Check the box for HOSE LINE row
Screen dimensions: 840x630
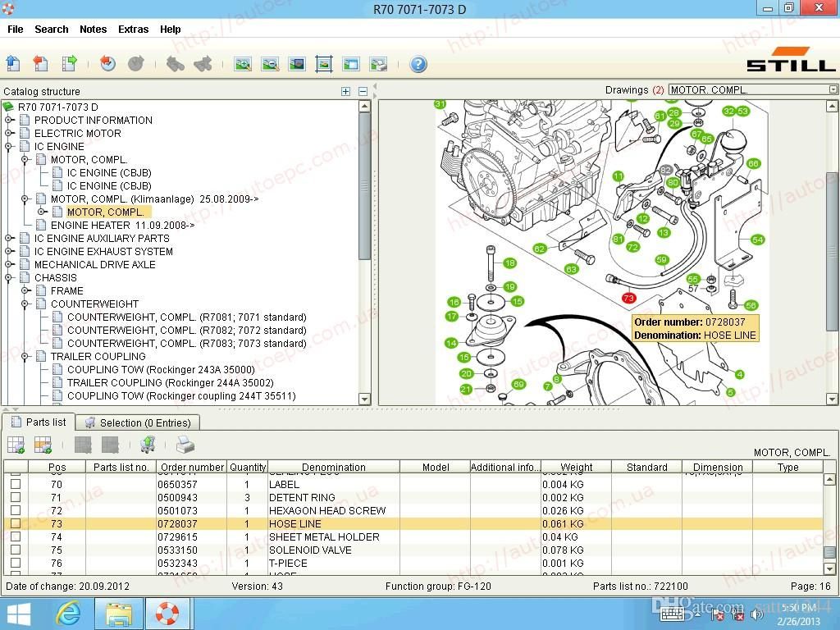click(15, 524)
